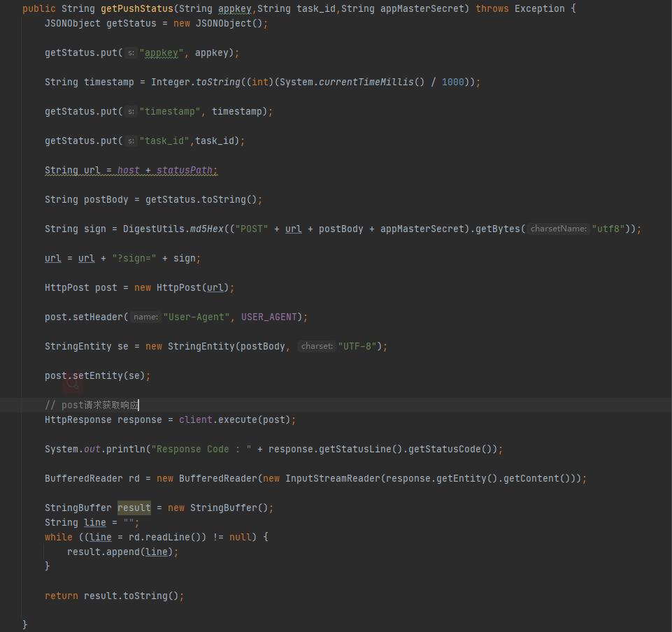Click the statusPath field
The image size is (672, 632).
[185, 170]
